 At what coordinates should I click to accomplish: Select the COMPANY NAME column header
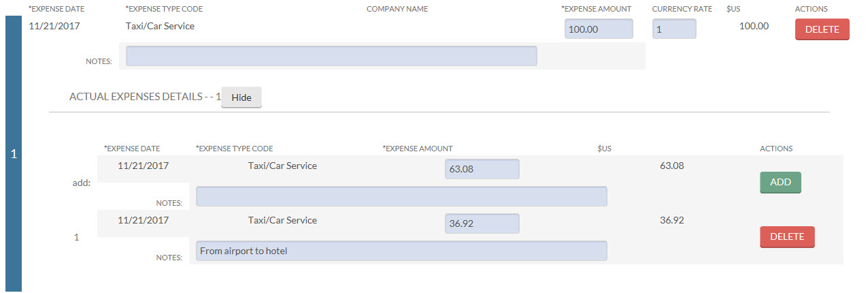tap(397, 9)
